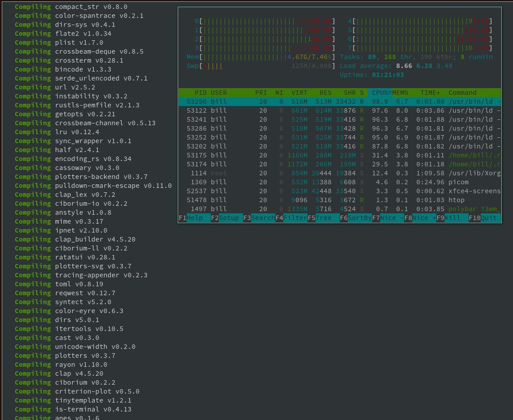Click the Tasks count line in htop
The height and width of the screenshot is (420, 513).
tap(416, 57)
